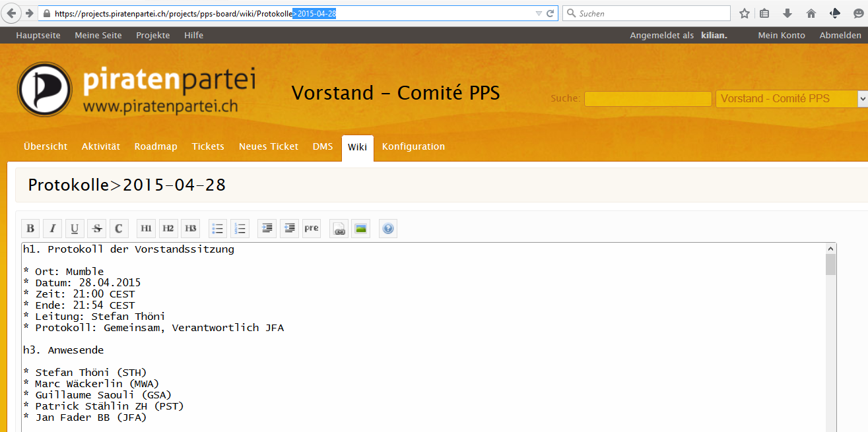Insert an H2 heading
The height and width of the screenshot is (432, 868).
[168, 229]
